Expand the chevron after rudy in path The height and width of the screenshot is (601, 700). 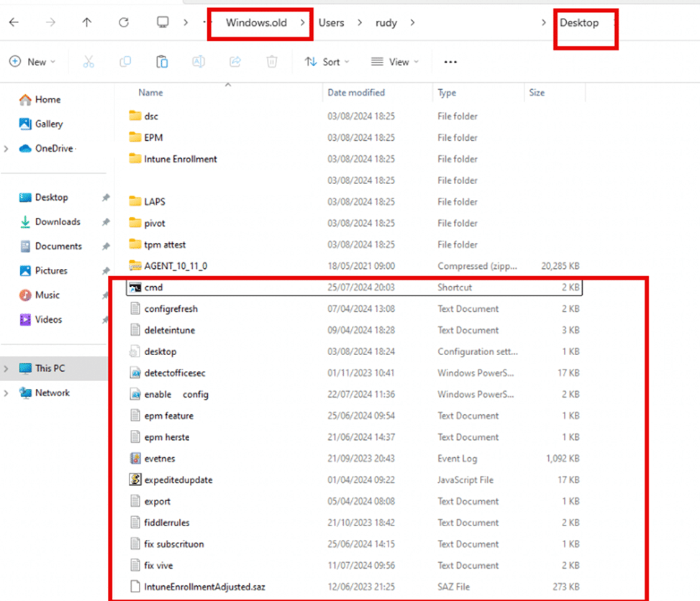click(x=412, y=22)
